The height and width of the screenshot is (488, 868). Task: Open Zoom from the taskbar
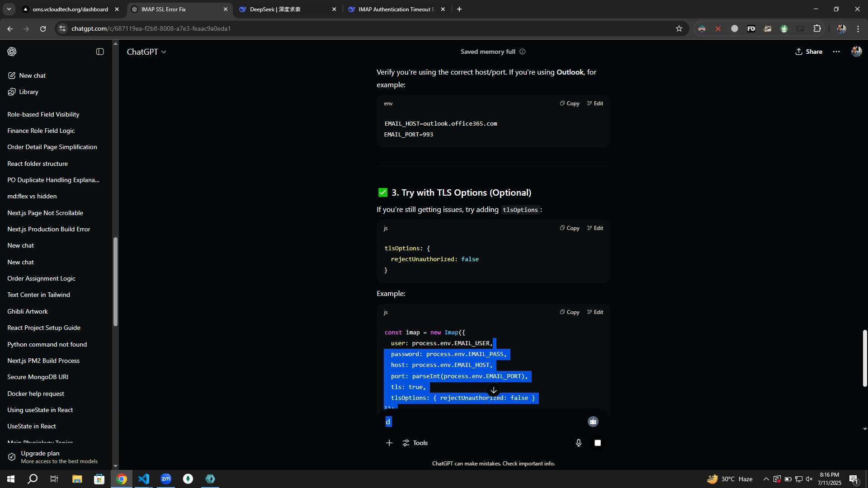coord(166,479)
